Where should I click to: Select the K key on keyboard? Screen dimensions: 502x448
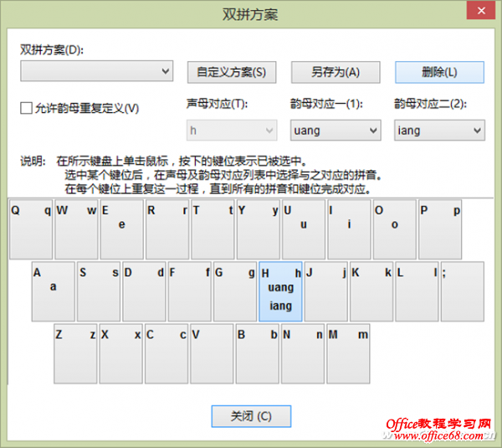(371, 291)
